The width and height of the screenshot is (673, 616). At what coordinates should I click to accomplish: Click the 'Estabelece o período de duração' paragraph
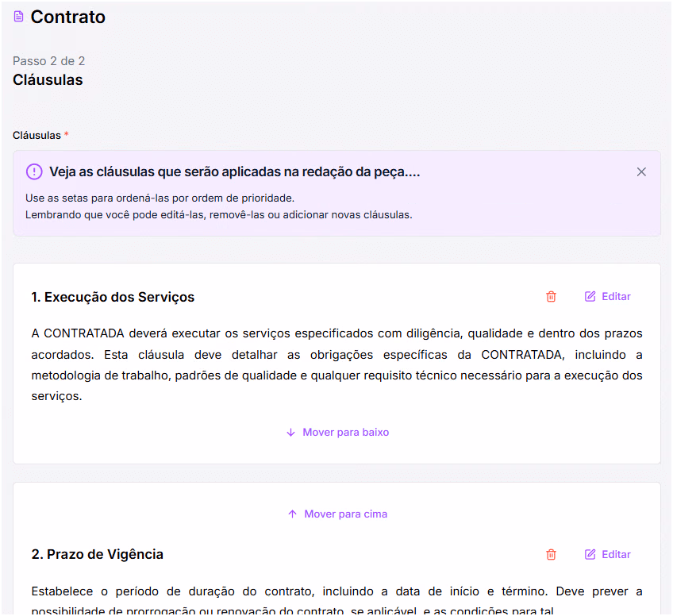point(337,601)
